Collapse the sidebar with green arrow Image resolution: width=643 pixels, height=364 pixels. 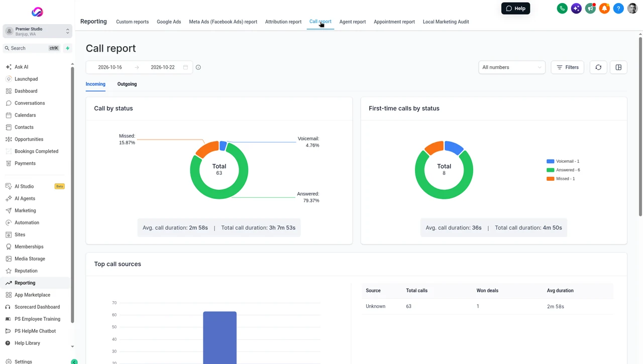click(x=74, y=361)
